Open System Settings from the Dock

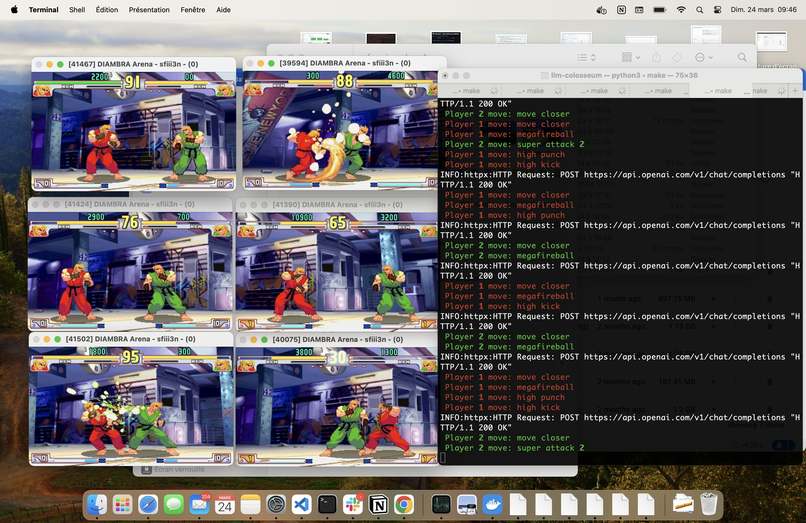click(276, 504)
